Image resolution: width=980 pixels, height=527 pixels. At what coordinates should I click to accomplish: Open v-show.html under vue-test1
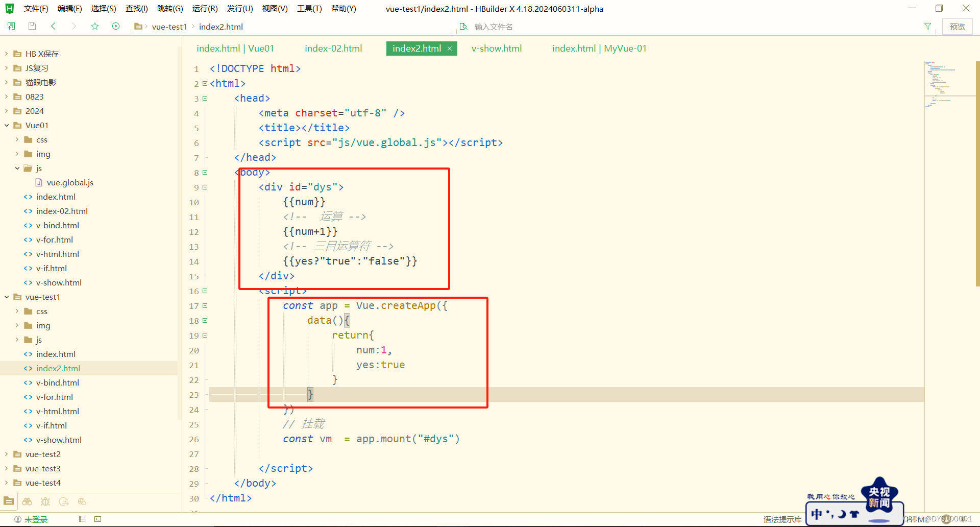point(59,440)
